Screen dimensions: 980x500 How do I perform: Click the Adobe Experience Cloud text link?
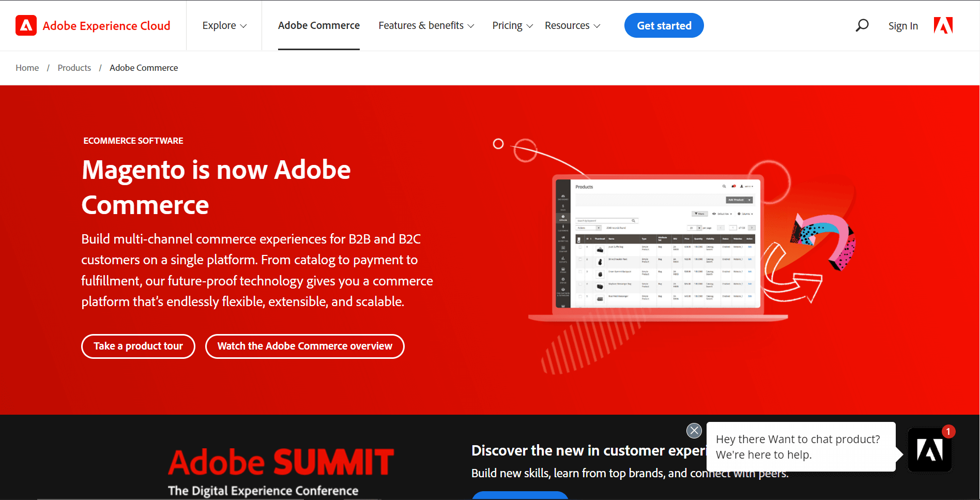pyautogui.click(x=106, y=26)
